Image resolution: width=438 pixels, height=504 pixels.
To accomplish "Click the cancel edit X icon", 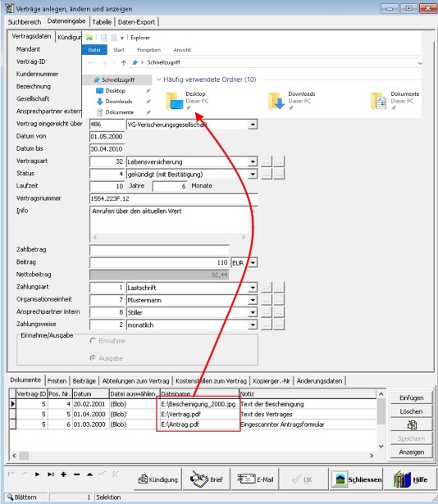I will (116, 474).
